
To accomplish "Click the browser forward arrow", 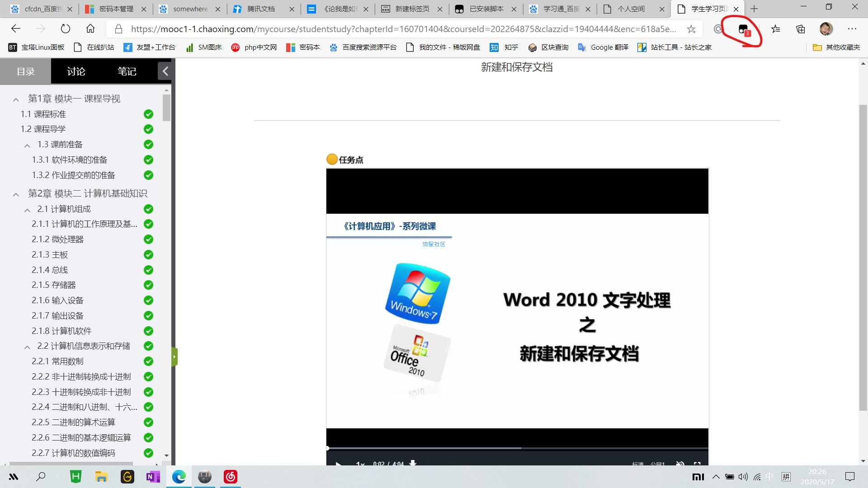I will [x=41, y=29].
